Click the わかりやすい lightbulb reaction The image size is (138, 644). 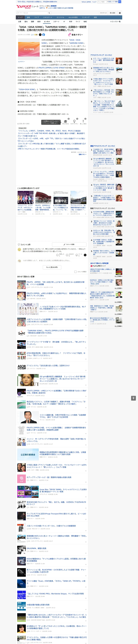74,122
